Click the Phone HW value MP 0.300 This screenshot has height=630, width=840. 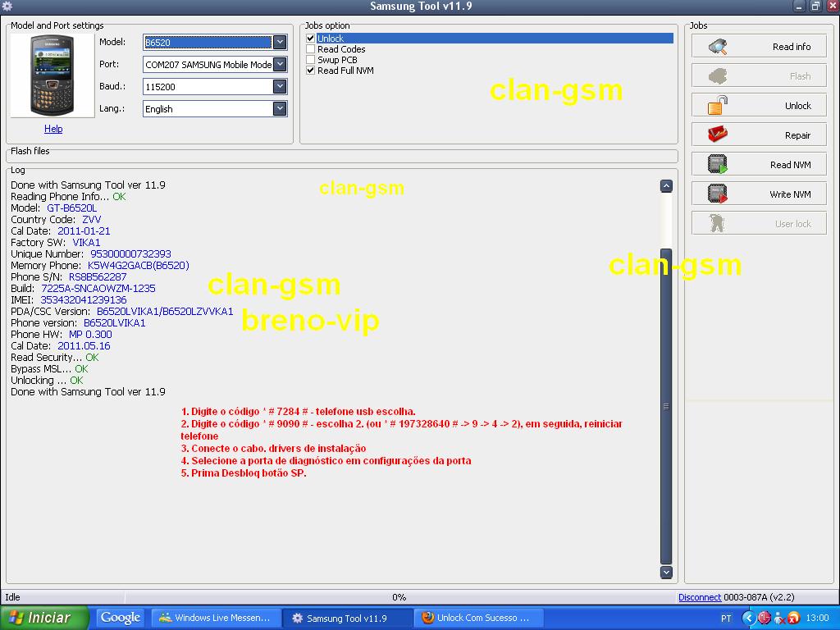90,335
